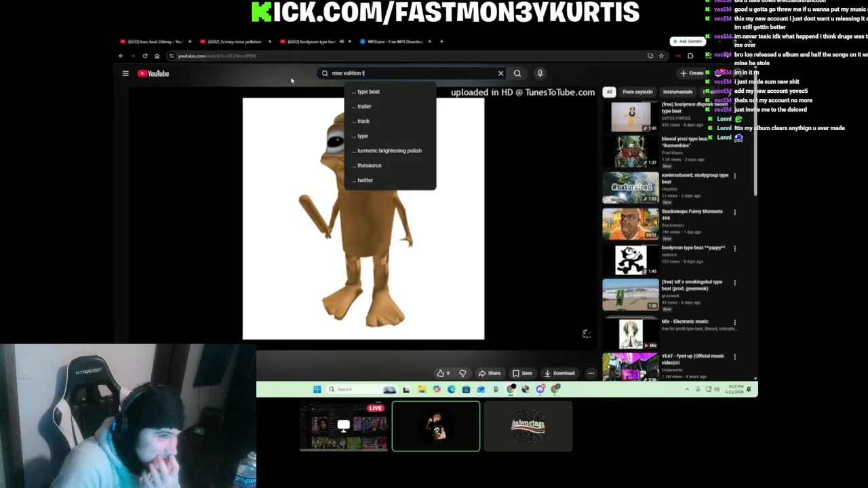
Task: Share the current video
Action: tap(489, 373)
